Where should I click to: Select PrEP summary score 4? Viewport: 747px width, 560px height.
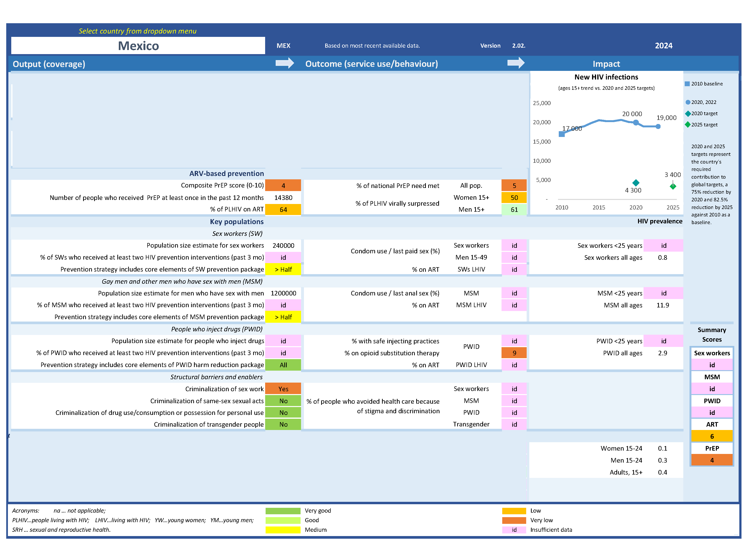[712, 460]
